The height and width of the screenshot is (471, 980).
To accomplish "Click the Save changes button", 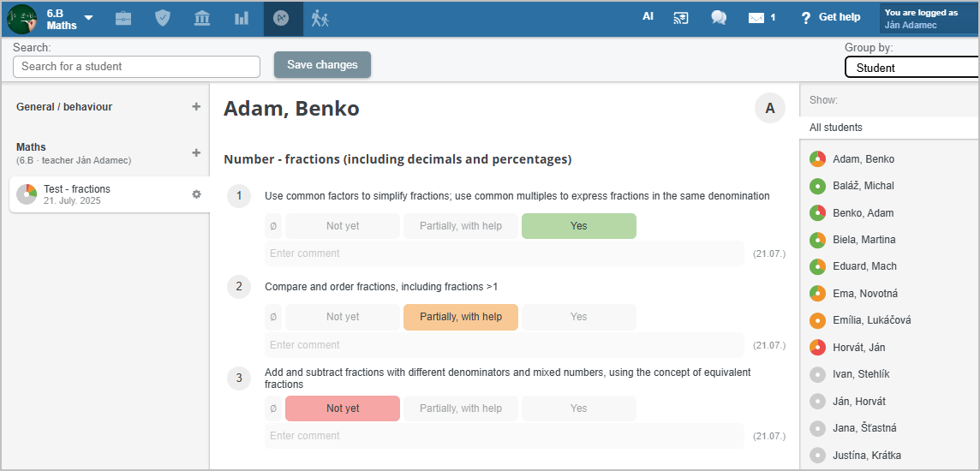I will click(x=322, y=65).
